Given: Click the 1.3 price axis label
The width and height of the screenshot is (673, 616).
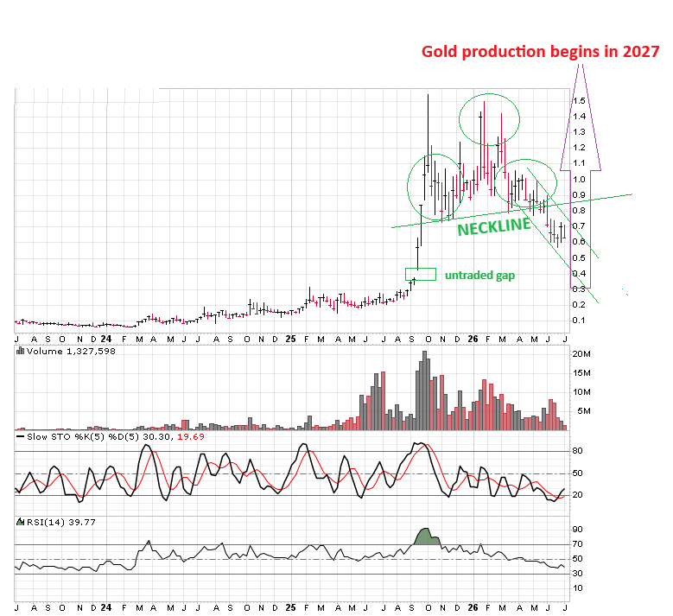Looking at the screenshot, I should pyautogui.click(x=579, y=132).
